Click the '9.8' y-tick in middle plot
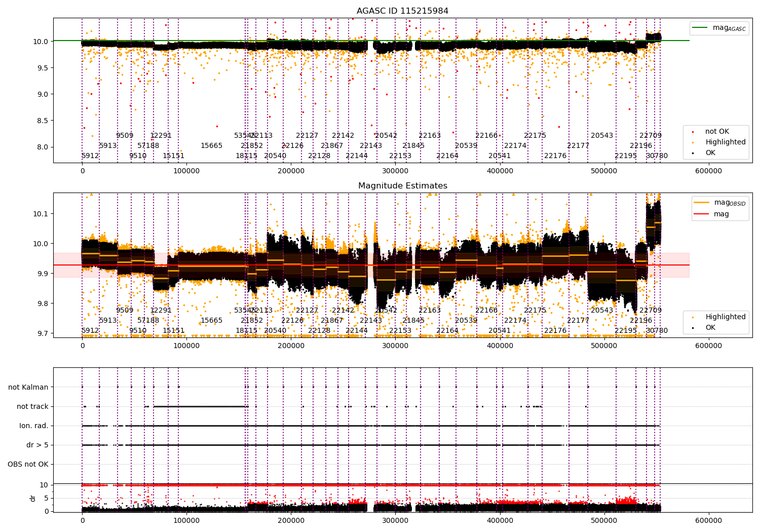 tap(43, 304)
